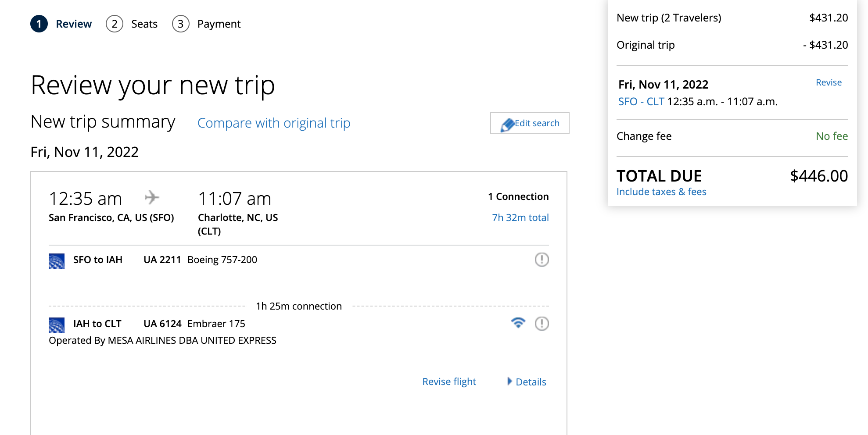868x435 pixels.
Task: Click the SFO - CLT route link
Action: pyautogui.click(x=641, y=102)
